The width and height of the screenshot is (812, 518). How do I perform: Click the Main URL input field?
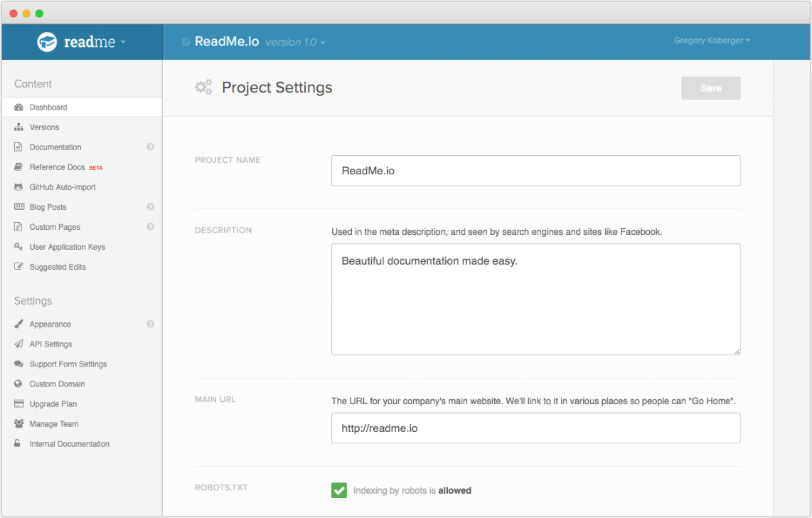point(535,428)
